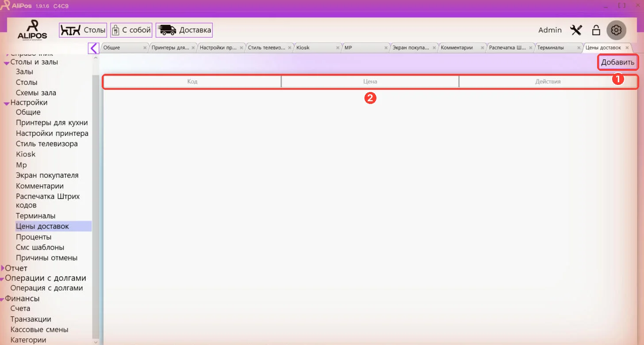This screenshot has width=644, height=345.
Task: Click the sidebar vertical scrollbar
Action: (95, 206)
